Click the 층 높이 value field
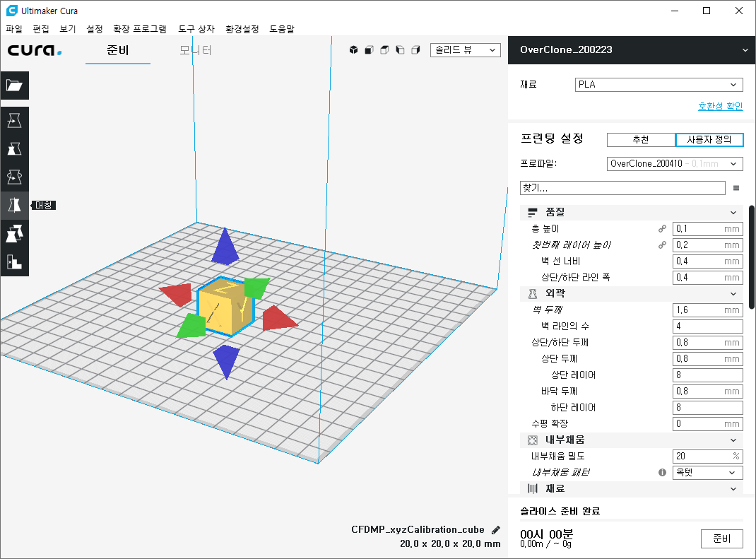The width and height of the screenshot is (756, 559). [x=707, y=228]
